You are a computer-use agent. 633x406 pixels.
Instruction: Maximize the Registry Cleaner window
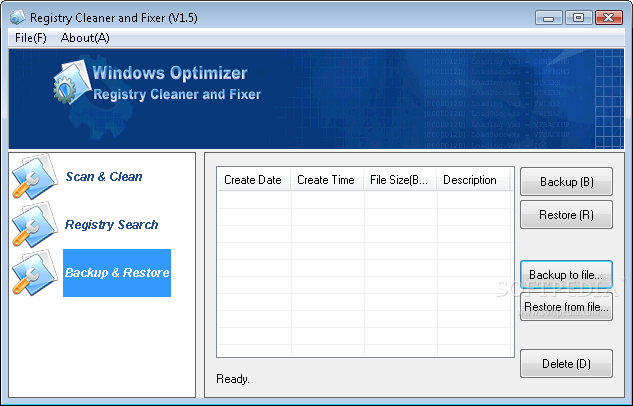[578, 18]
